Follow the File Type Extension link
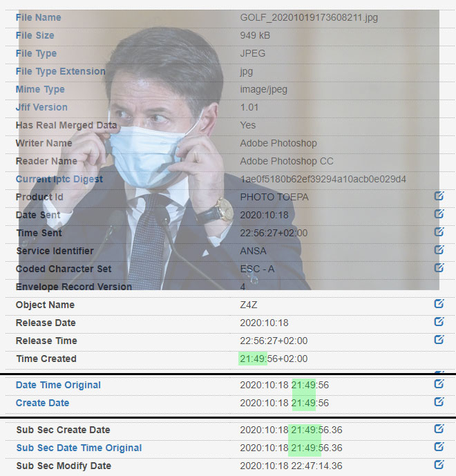This screenshot has height=476, width=456. tap(60, 71)
